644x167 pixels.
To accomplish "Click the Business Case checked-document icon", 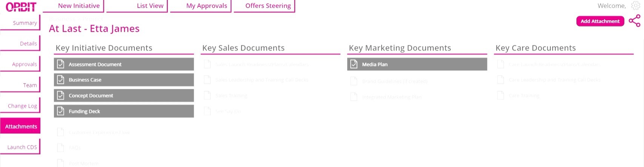I will (x=60, y=80).
